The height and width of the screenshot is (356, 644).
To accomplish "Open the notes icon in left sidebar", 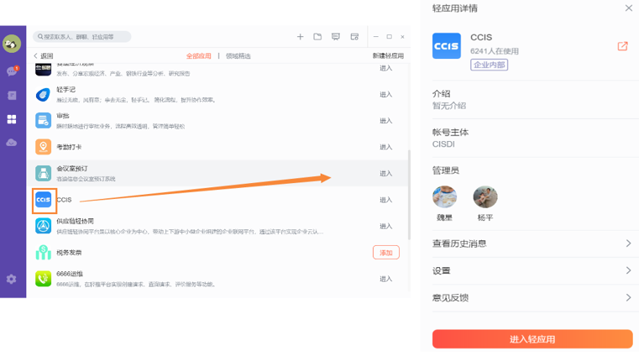I will pos(12,95).
